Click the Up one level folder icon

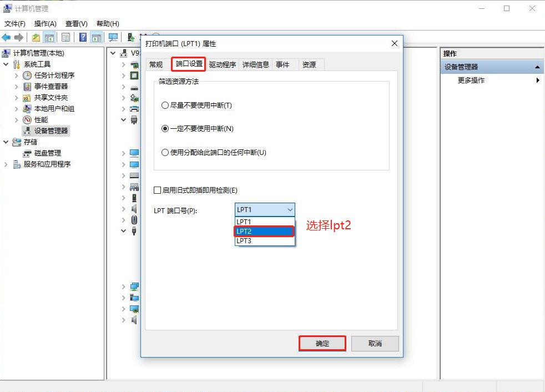[x=36, y=37]
